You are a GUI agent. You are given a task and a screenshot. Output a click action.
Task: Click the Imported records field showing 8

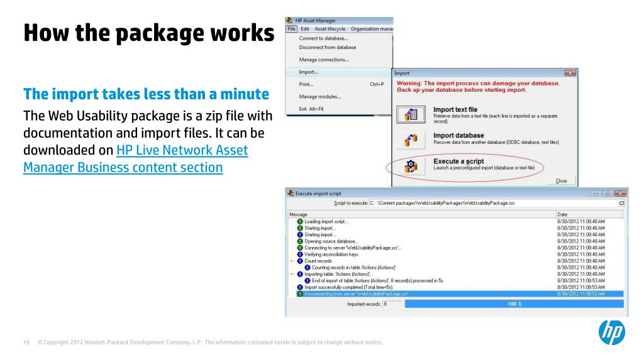click(x=392, y=304)
